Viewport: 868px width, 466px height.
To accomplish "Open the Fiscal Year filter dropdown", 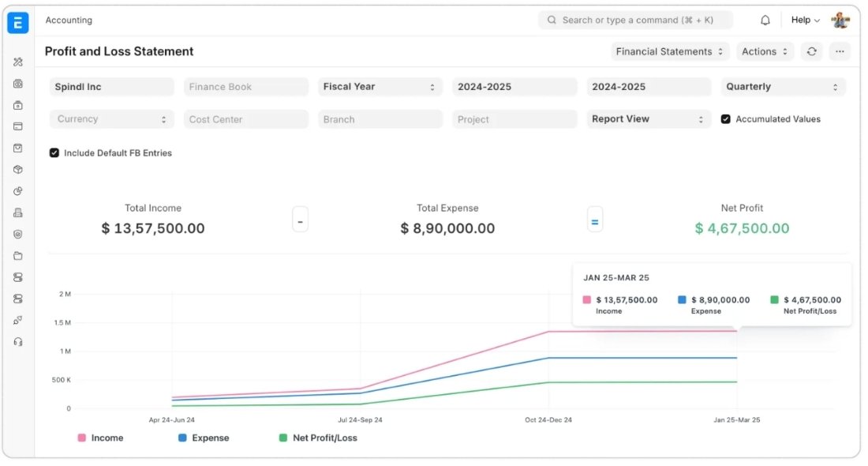I will point(380,87).
